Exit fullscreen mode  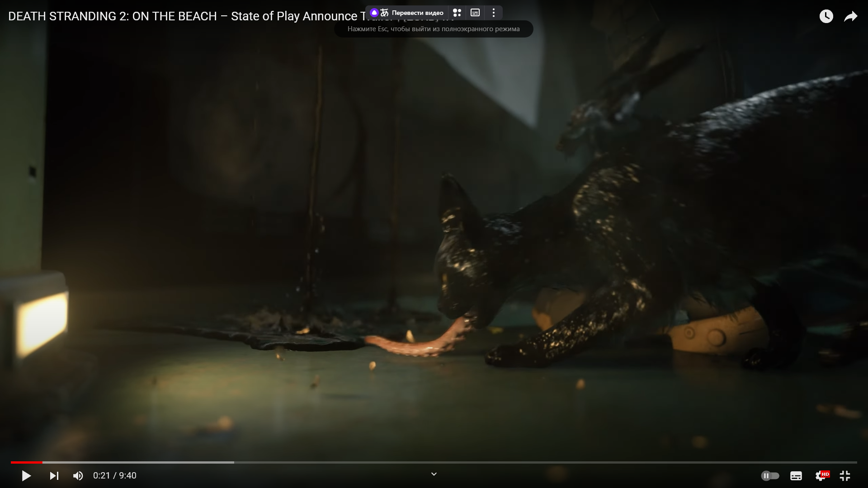pos(845,476)
